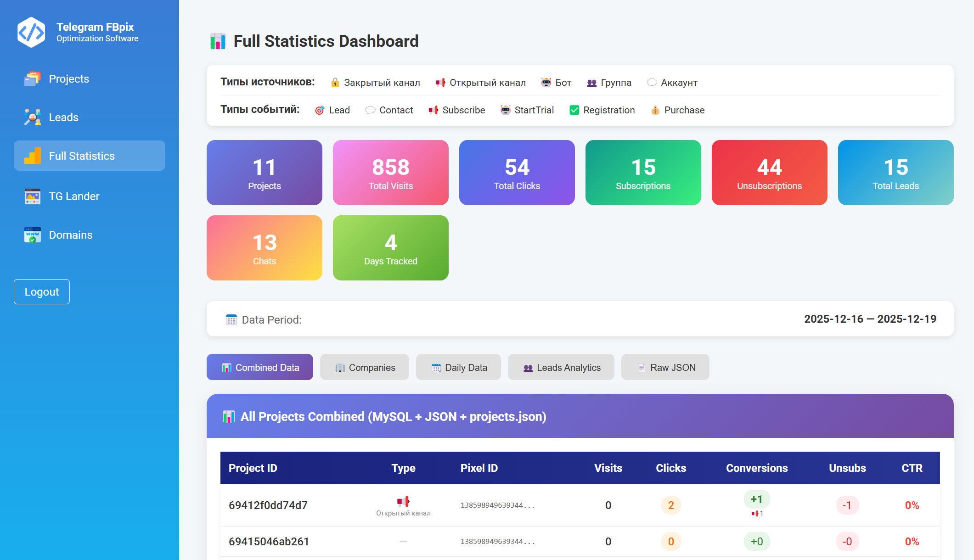Click the Domains www sidebar icon
The height and width of the screenshot is (560, 974).
[x=33, y=235]
